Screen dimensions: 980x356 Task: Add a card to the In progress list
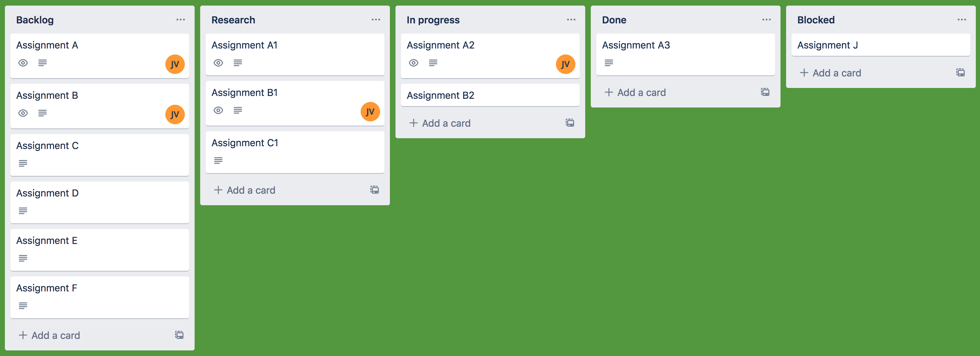click(440, 123)
